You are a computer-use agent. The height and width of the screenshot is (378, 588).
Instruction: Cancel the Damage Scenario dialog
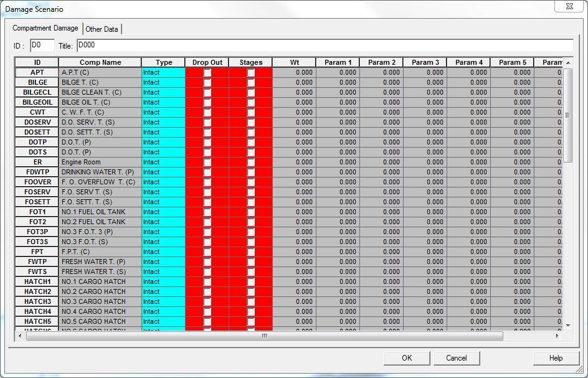tap(457, 358)
